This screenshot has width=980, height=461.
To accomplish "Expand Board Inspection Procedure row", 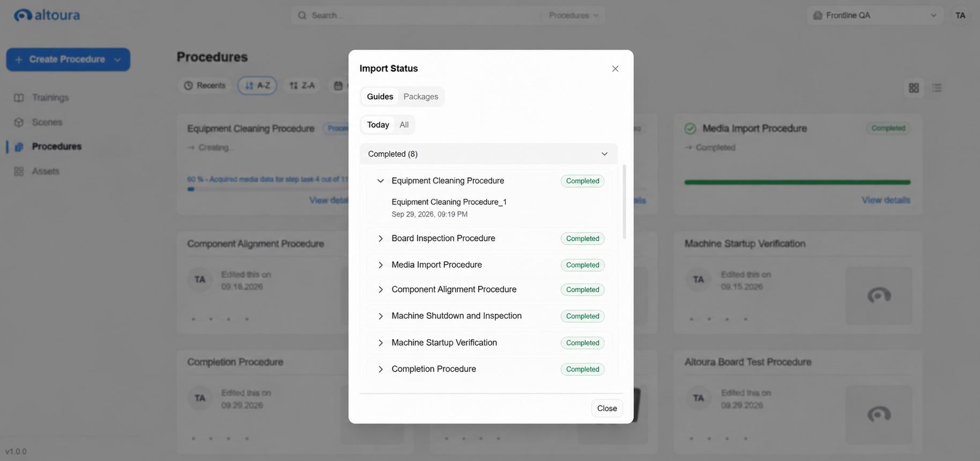I will pyautogui.click(x=381, y=239).
